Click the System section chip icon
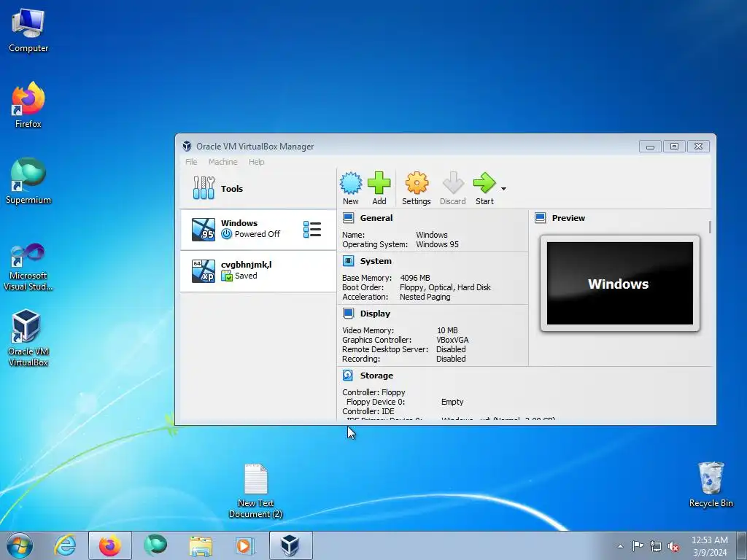Screen dimensions: 747x560 pos(348,261)
